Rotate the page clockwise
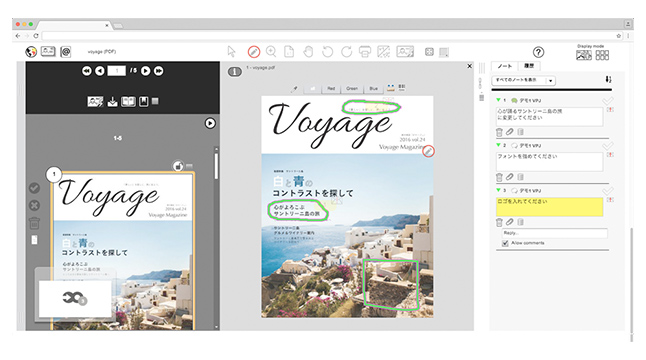646x360 pixels. tap(346, 52)
